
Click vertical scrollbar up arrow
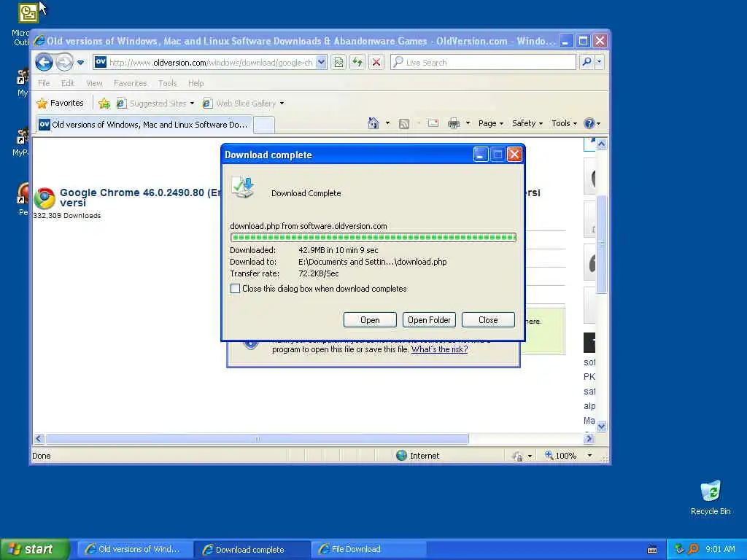pos(602,144)
